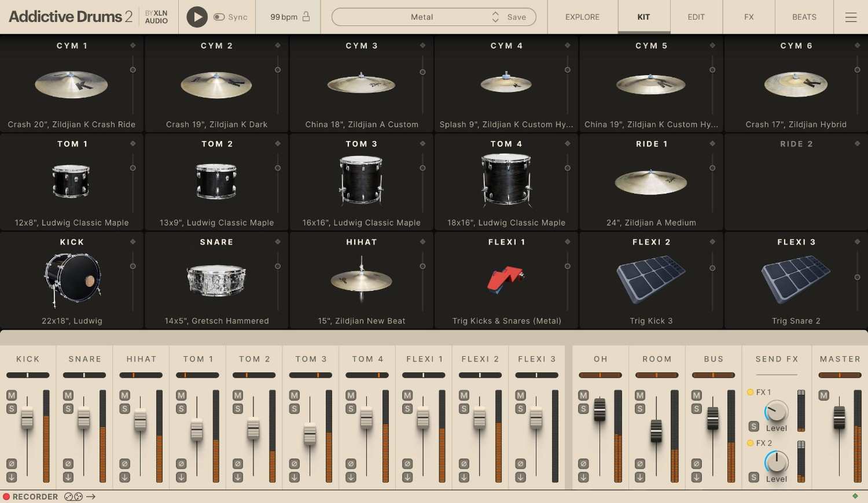Click the Snare drum image in the kit
The height and width of the screenshot is (503, 868).
tap(216, 279)
